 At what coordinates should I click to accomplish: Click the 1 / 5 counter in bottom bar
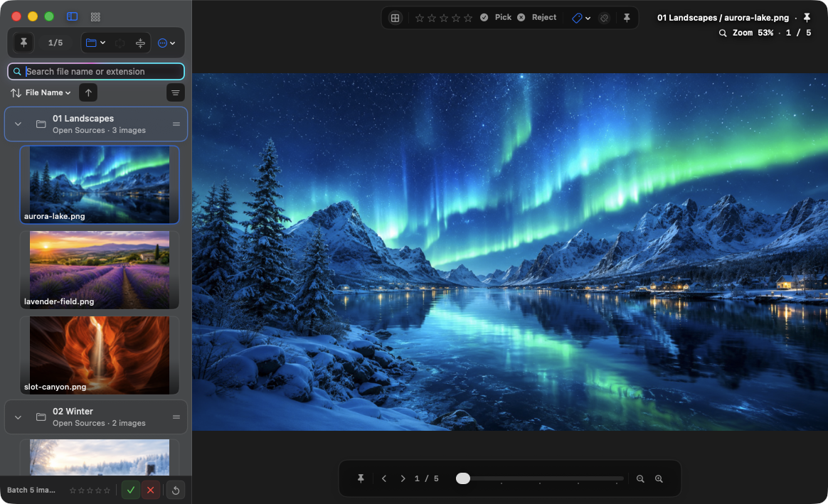click(427, 478)
